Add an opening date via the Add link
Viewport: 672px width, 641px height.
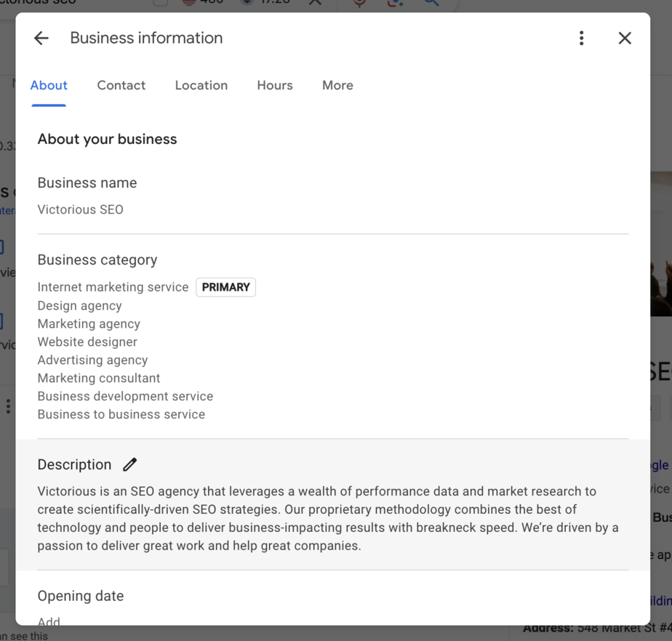[48, 622]
